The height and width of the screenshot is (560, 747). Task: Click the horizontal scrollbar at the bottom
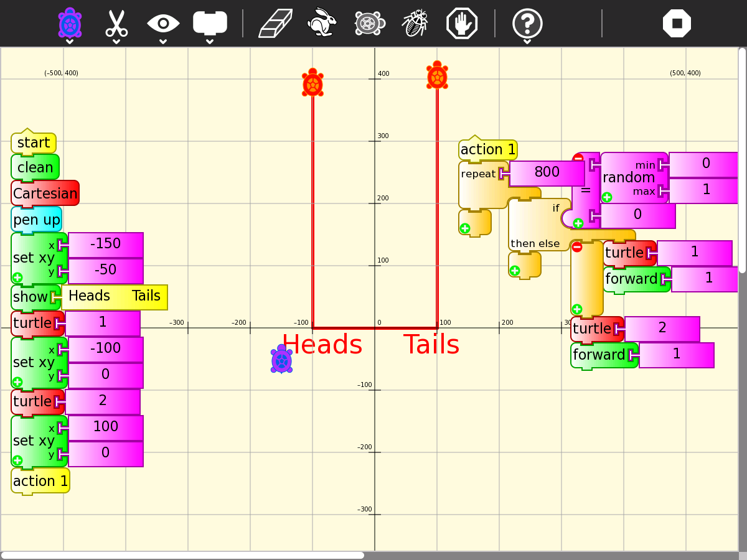(x=183, y=555)
